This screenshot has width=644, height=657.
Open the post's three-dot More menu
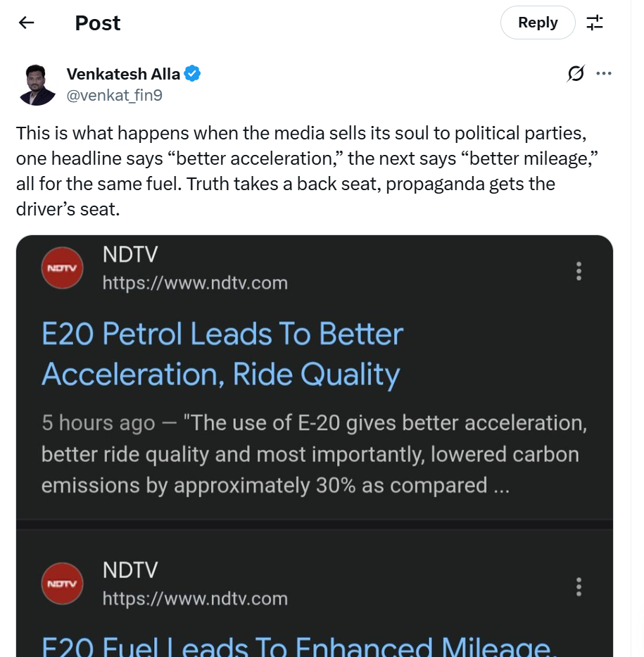coord(604,73)
